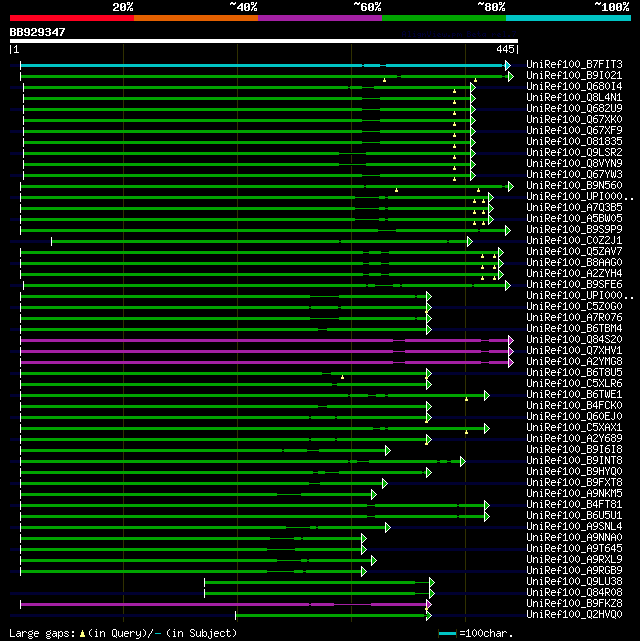Image resolution: width=640 pixels, height=641 pixels.
Task: Select the UniRef100_A2ZYH4 label
Action: (574, 274)
